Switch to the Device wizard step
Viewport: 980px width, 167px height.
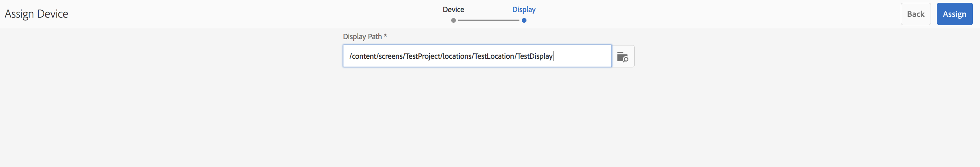[x=453, y=9]
